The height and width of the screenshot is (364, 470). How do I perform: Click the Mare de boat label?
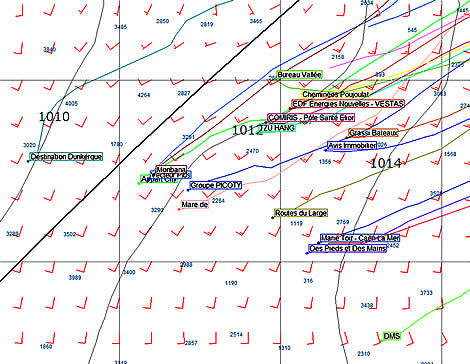[195, 204]
